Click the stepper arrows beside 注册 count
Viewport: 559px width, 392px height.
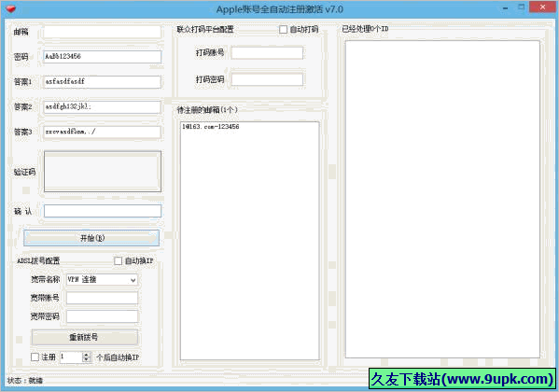click(86, 357)
